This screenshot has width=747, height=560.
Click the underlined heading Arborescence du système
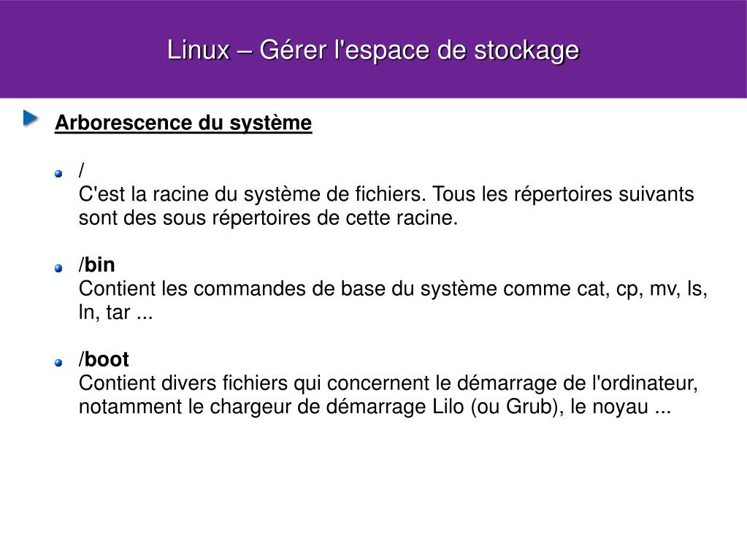tap(183, 123)
